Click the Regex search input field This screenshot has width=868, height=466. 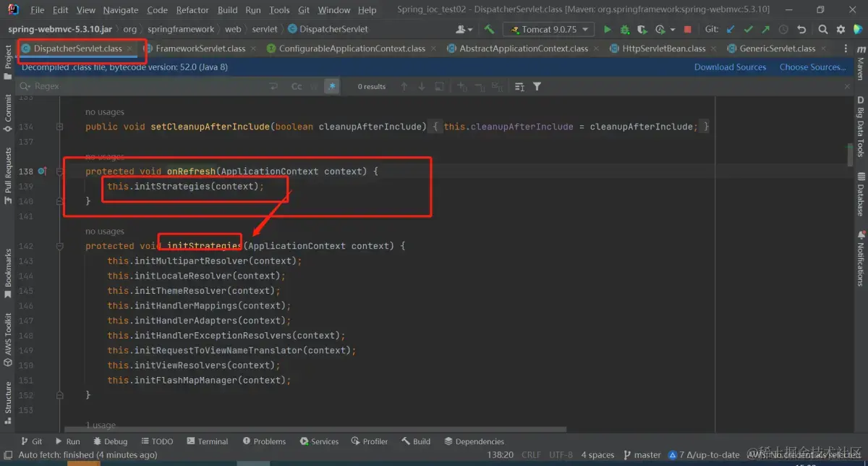click(x=148, y=86)
